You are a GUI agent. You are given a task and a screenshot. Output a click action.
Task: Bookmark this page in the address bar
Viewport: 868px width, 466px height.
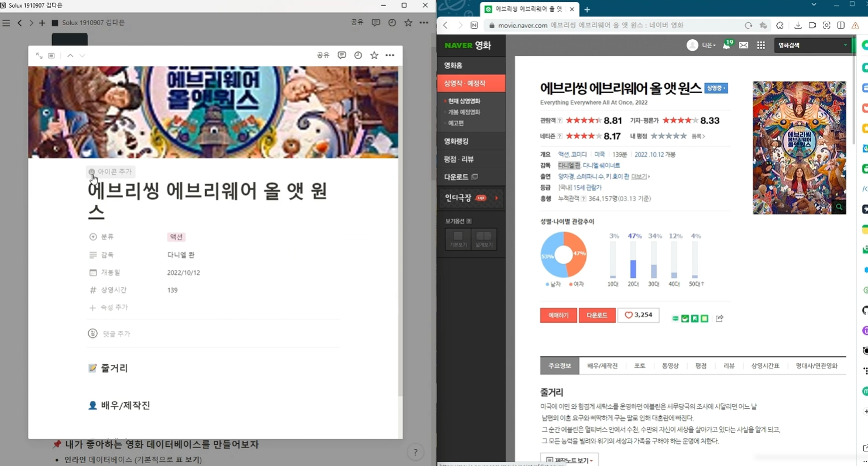[763, 26]
